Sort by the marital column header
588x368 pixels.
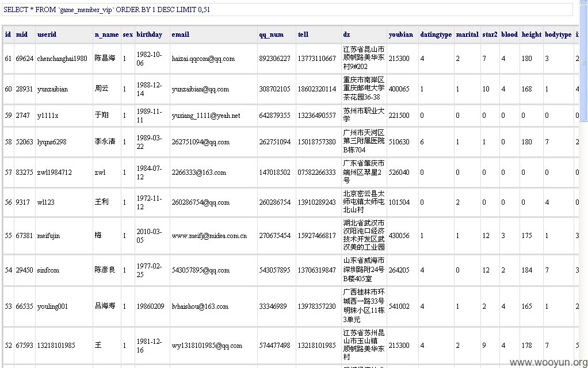click(467, 34)
